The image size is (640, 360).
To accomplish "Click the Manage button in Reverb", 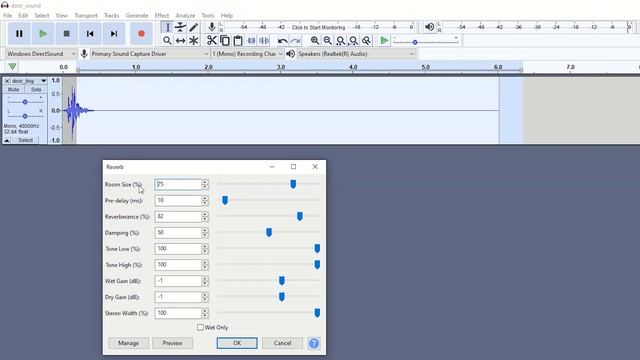I will (x=128, y=343).
